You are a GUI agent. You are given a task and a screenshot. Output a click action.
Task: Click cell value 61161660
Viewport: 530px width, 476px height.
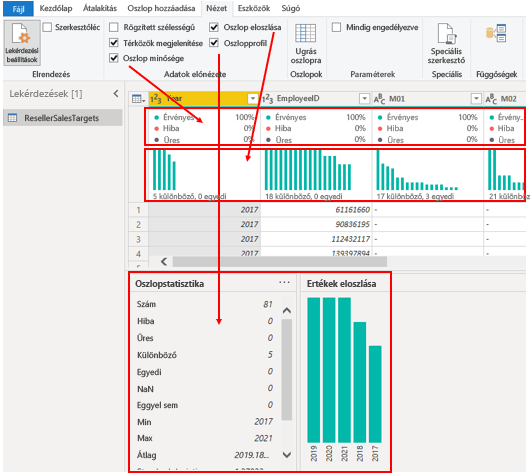[x=353, y=210]
